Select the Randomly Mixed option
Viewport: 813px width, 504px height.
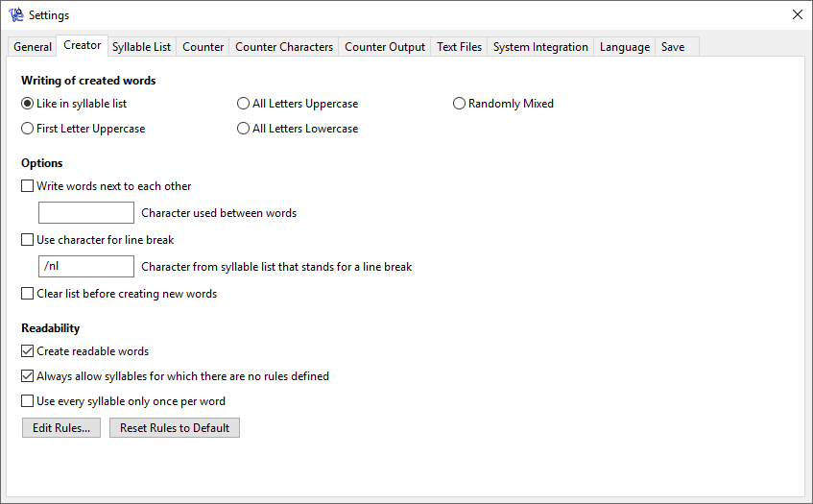tap(460, 104)
